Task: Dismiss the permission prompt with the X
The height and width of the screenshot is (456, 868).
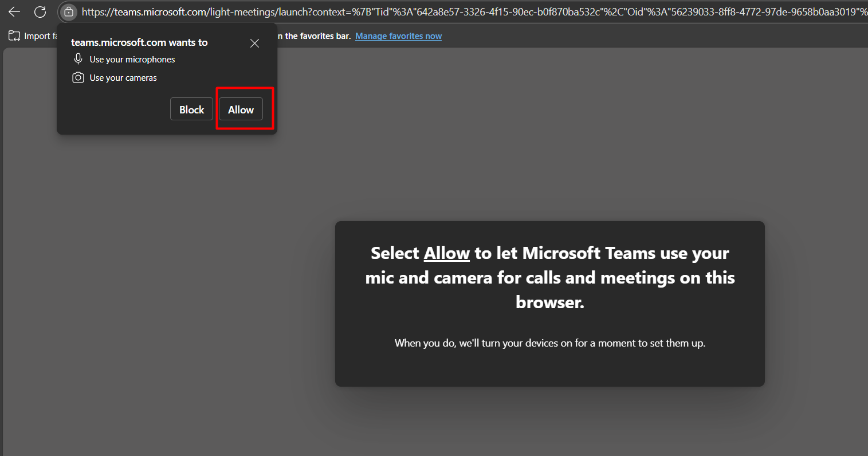Action: coord(255,44)
